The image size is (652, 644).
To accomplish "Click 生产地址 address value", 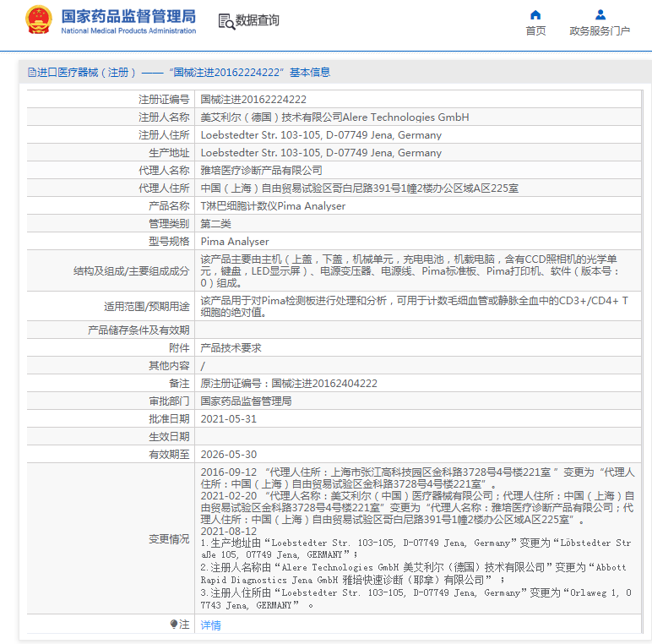I will pyautogui.click(x=321, y=153).
